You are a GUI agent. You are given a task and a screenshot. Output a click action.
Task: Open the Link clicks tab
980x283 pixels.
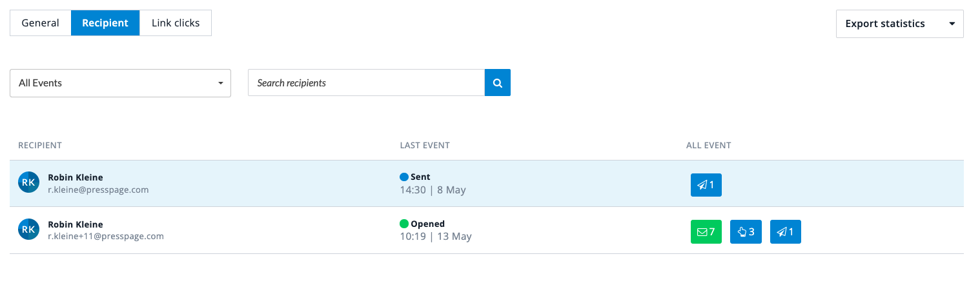pos(176,23)
